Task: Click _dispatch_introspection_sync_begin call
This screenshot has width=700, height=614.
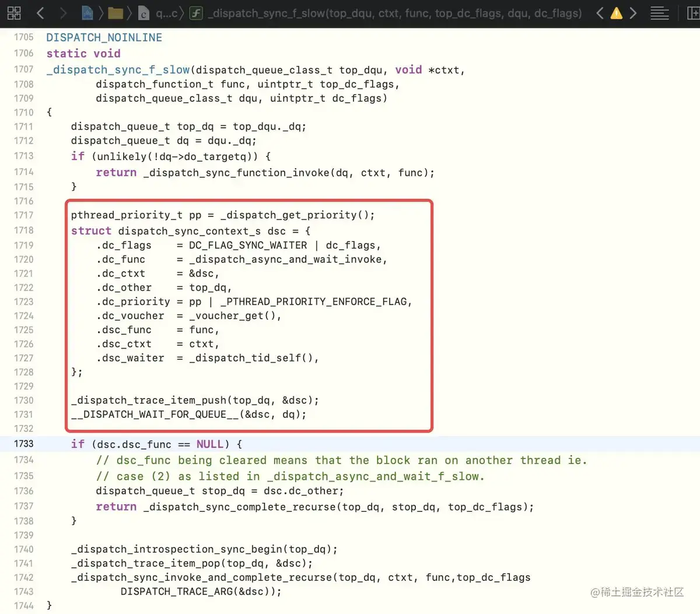Action: coord(177,549)
